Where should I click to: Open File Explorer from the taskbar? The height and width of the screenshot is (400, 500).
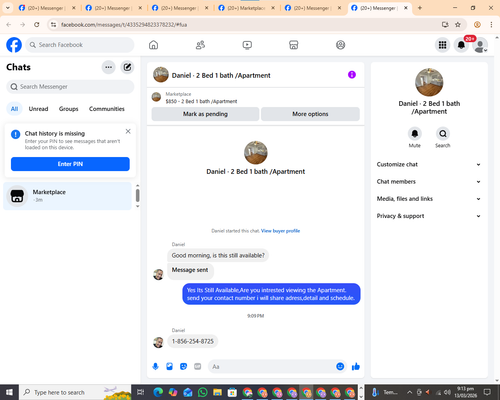pyautogui.click(x=217, y=392)
